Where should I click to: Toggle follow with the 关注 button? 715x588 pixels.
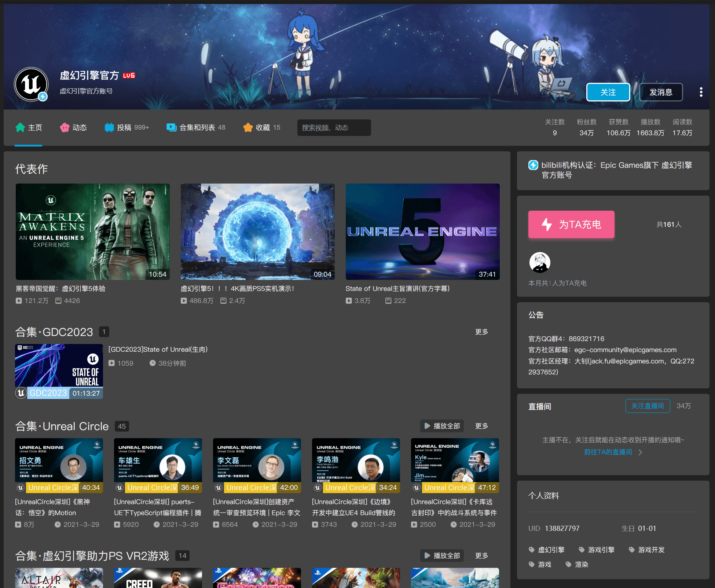coord(608,92)
